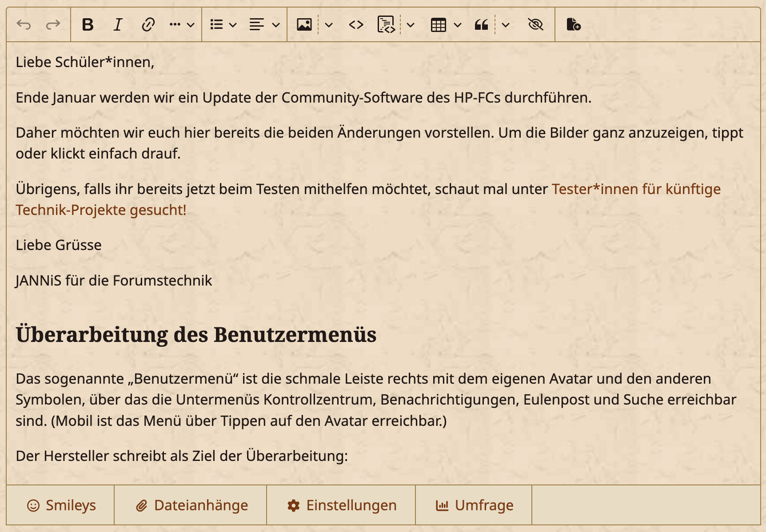Image resolution: width=766 pixels, height=532 pixels.
Task: Insert a bulleted list
Action: click(x=216, y=25)
